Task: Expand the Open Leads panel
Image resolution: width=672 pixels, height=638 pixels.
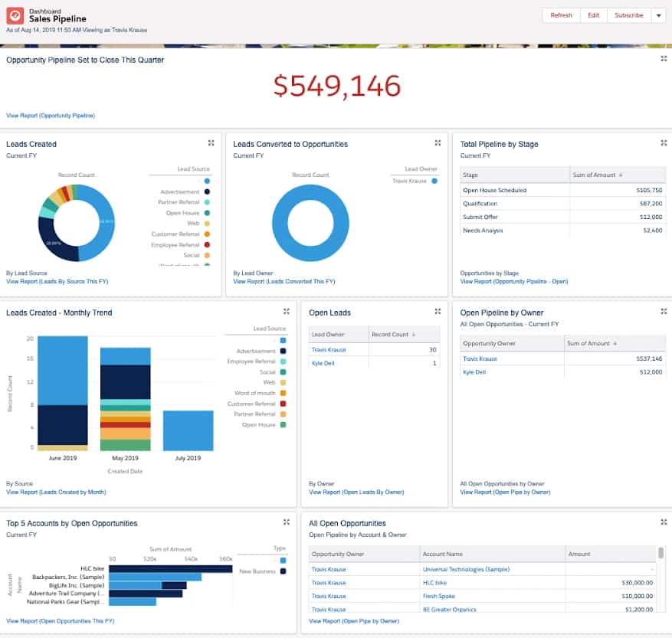Action: pos(438,311)
